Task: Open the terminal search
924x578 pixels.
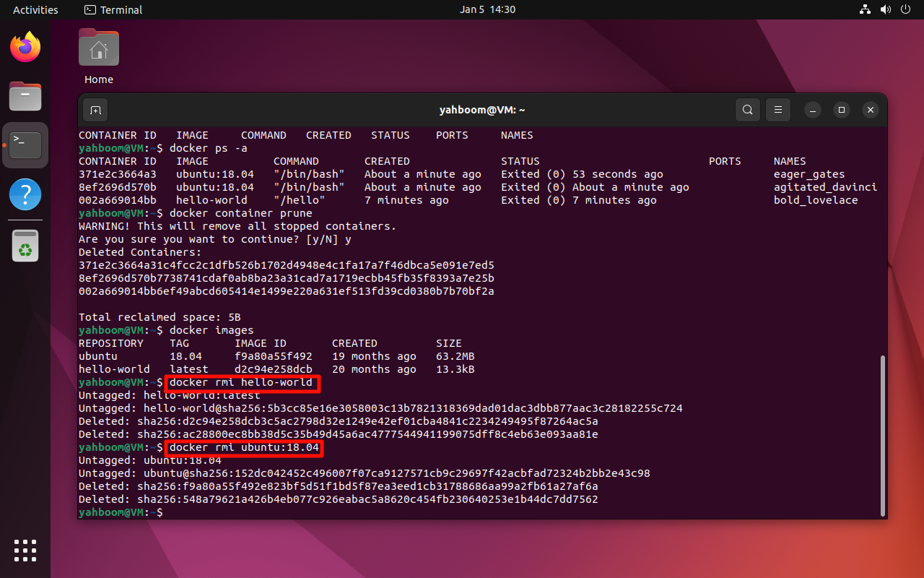Action: (747, 110)
